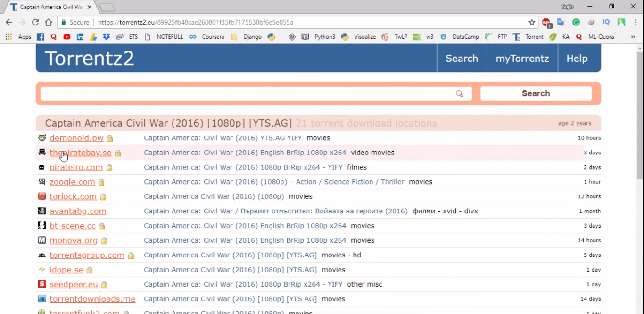Reload the current page

click(x=35, y=22)
